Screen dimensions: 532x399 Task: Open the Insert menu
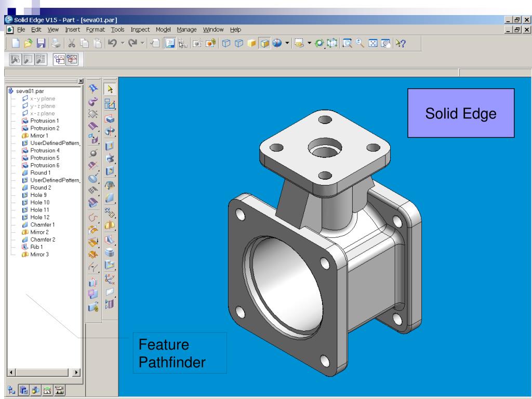(x=73, y=30)
